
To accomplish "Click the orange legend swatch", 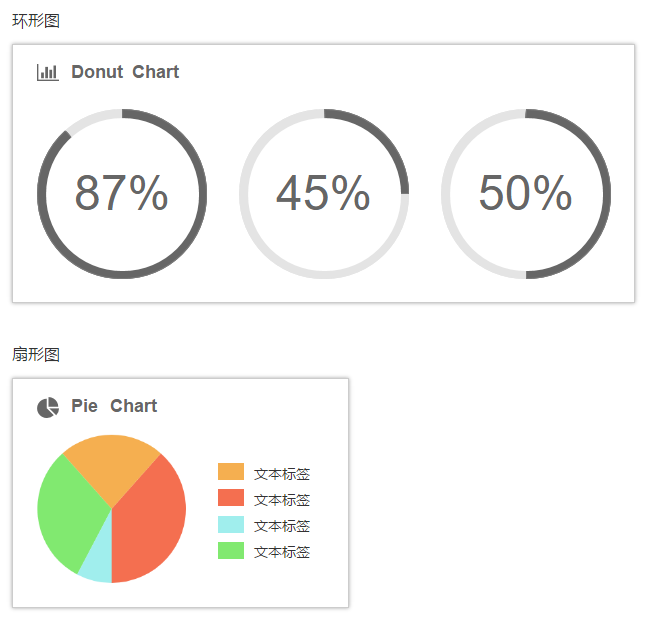I will click(231, 472).
